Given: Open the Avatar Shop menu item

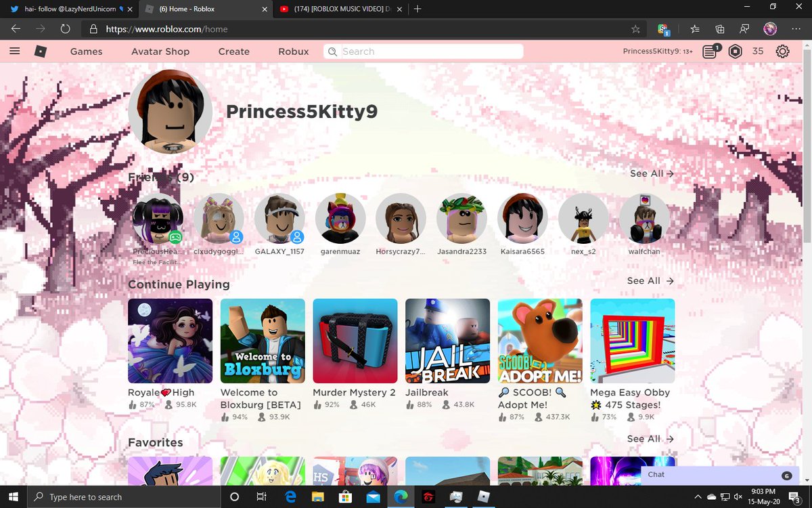Looking at the screenshot, I should [160, 51].
